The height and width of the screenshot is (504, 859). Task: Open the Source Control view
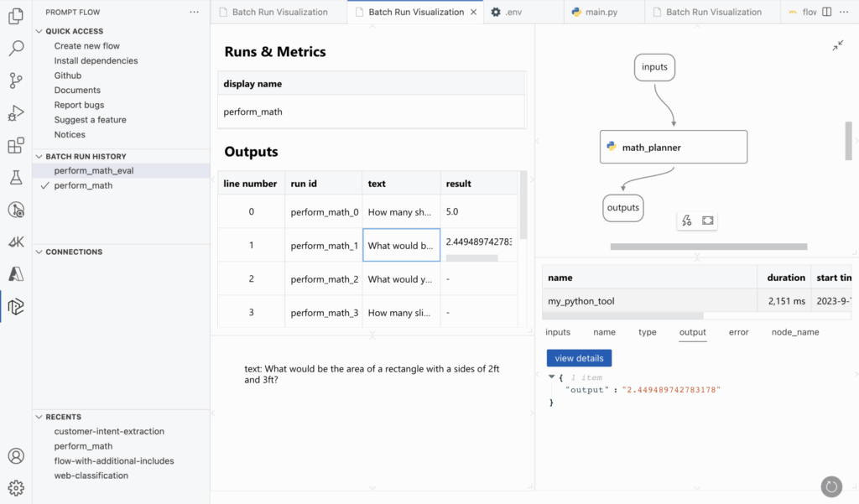click(x=16, y=81)
